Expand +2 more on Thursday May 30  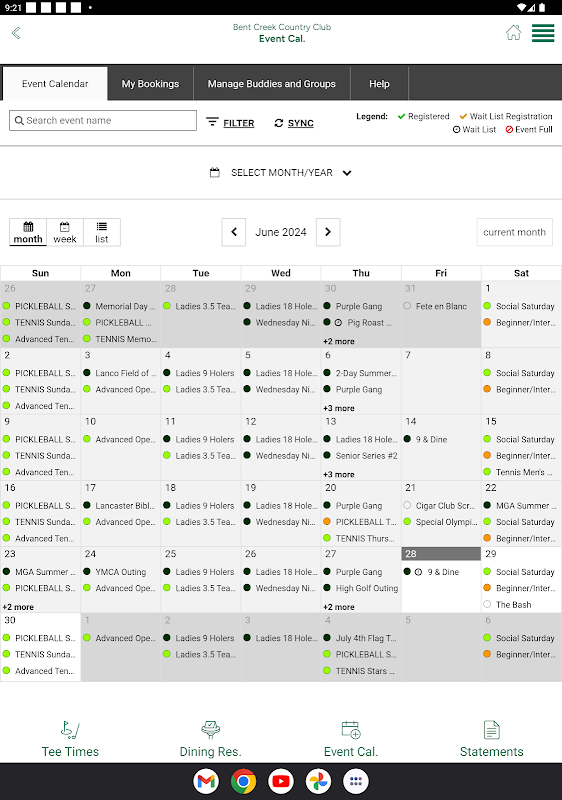339,341
